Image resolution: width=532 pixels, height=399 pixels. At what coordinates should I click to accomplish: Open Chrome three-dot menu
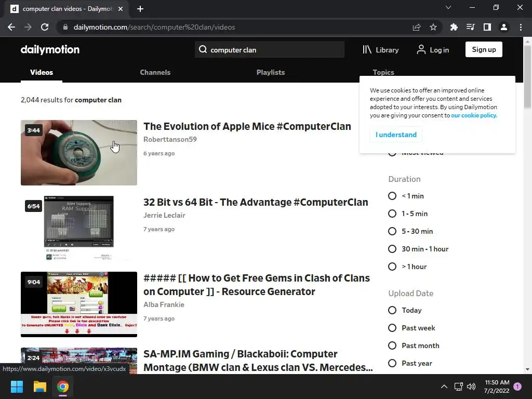(521, 27)
